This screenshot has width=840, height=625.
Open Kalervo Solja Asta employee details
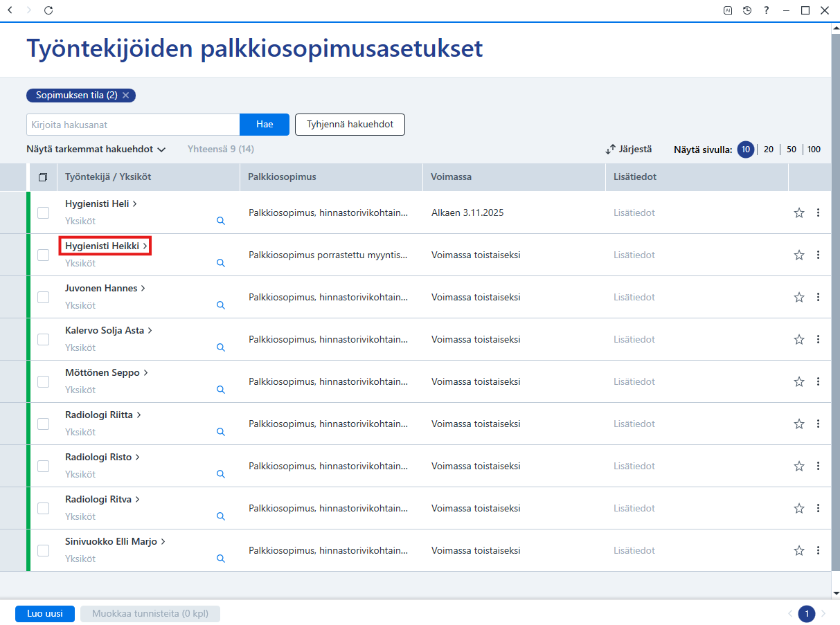[109, 330]
